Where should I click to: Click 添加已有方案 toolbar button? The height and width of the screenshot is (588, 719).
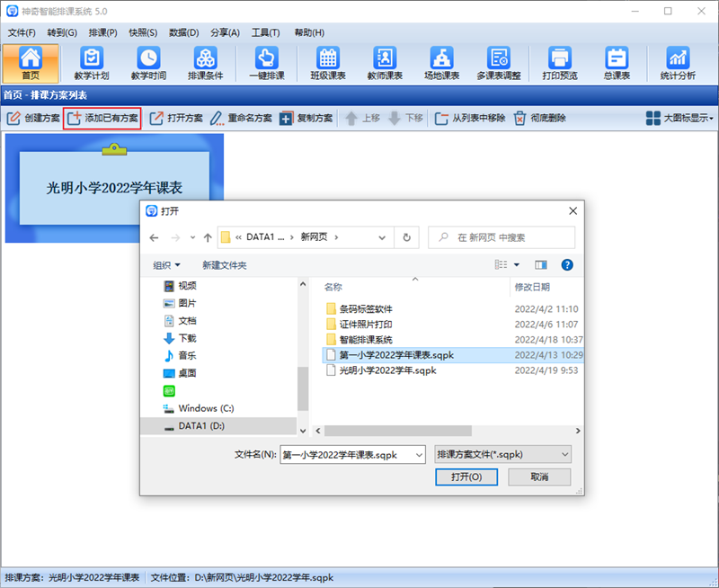(x=102, y=119)
